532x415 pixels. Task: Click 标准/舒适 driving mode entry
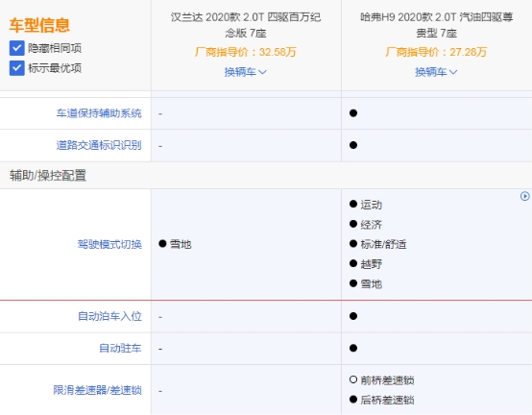tap(383, 244)
